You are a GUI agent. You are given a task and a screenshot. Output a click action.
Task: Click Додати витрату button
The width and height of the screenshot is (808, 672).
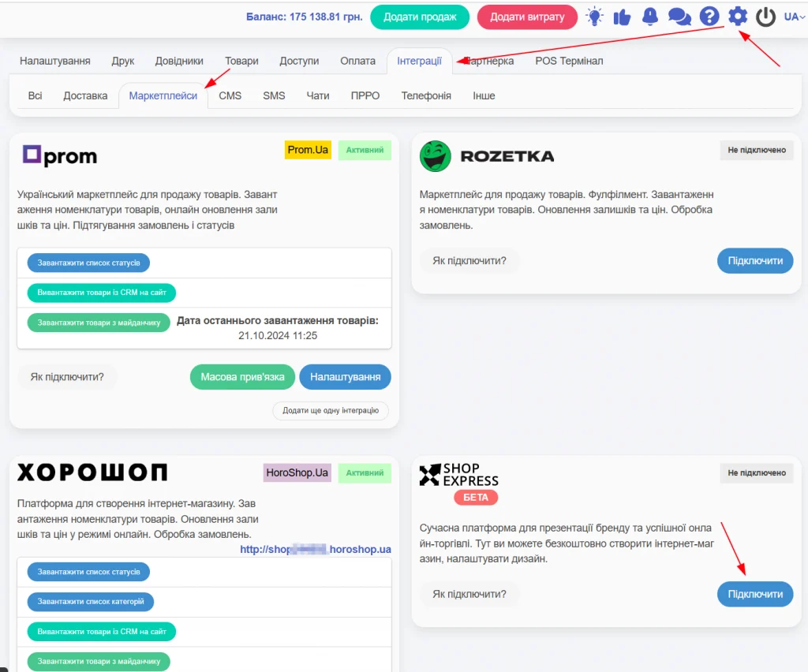(x=527, y=17)
